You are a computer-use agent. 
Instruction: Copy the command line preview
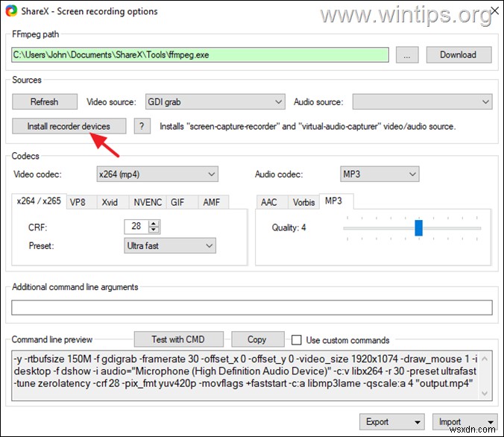(x=257, y=339)
